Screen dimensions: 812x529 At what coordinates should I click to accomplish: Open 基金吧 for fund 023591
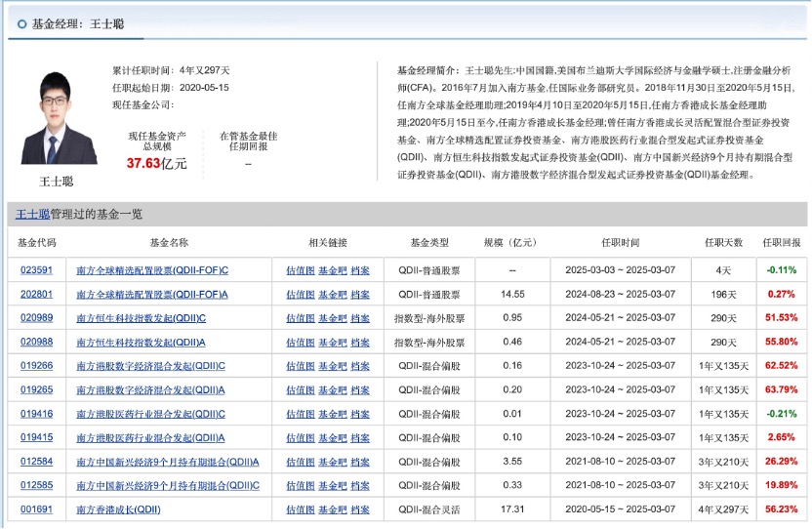click(x=333, y=270)
